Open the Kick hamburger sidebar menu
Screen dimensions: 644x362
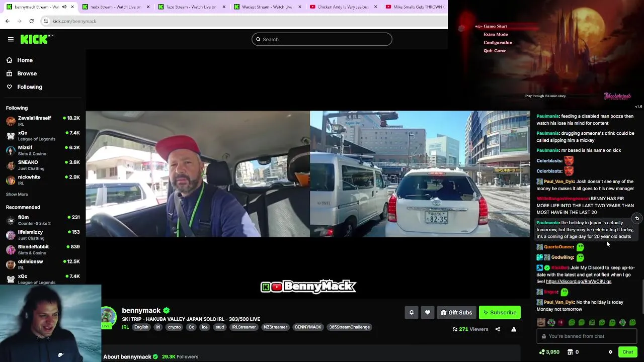point(11,39)
